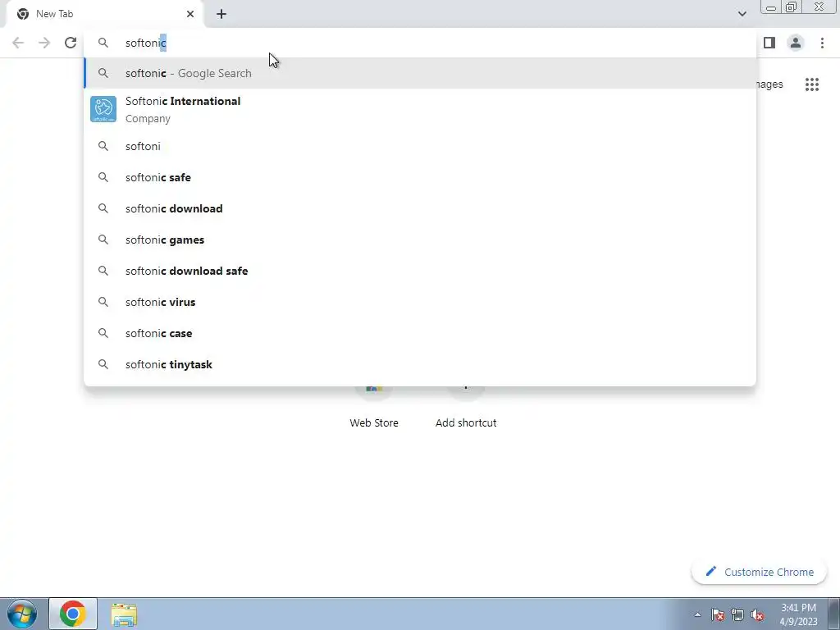Image resolution: width=840 pixels, height=630 pixels.
Task: Open the profile avatar button
Action: pos(796,43)
